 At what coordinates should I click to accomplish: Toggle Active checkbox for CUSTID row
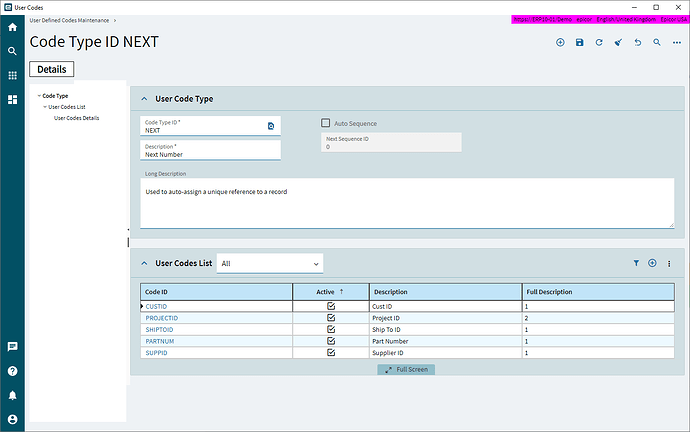[331, 306]
